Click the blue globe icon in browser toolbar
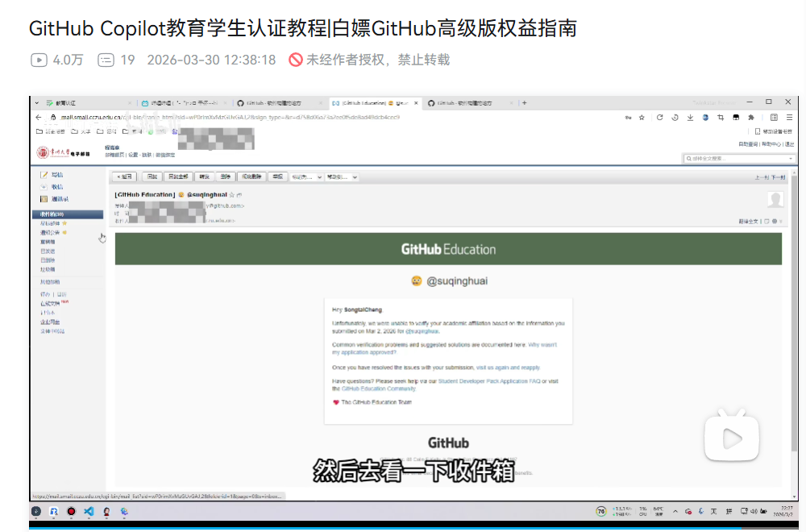Screen dimensions: 806x532 coord(705,117)
